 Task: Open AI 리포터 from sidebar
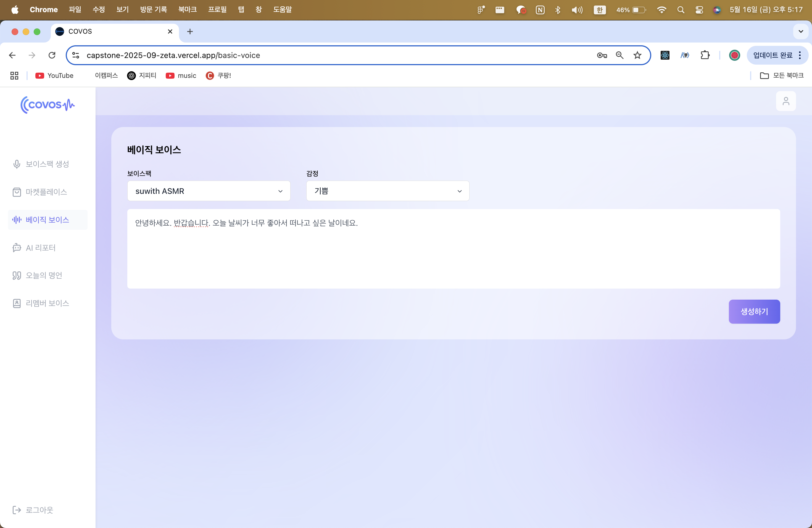tap(41, 248)
